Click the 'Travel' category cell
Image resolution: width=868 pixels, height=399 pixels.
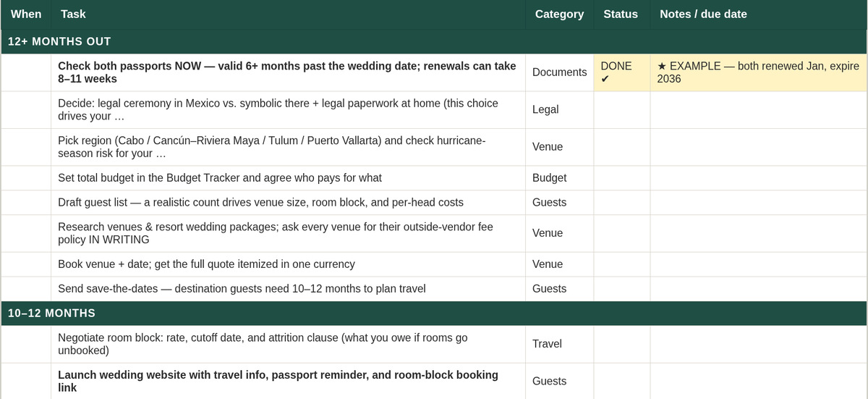click(x=560, y=344)
